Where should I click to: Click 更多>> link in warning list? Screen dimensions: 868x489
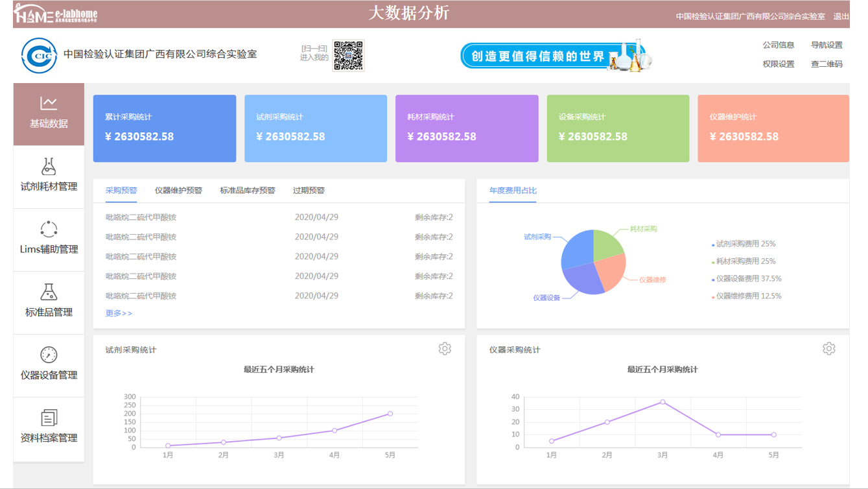[119, 313]
